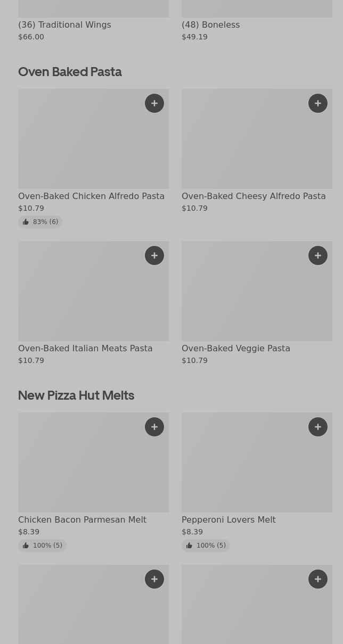Open Chicken Bacon Parmesan Melt details

click(x=82, y=520)
